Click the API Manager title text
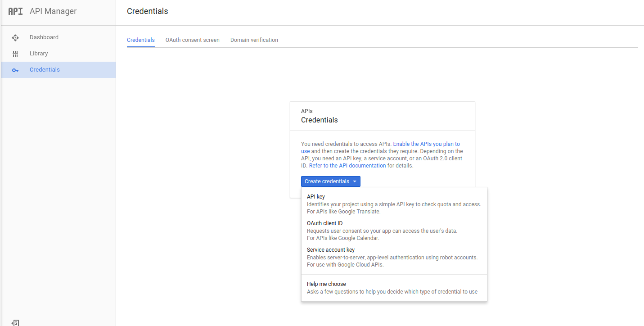Viewport: 644px width, 326px height. click(x=53, y=11)
